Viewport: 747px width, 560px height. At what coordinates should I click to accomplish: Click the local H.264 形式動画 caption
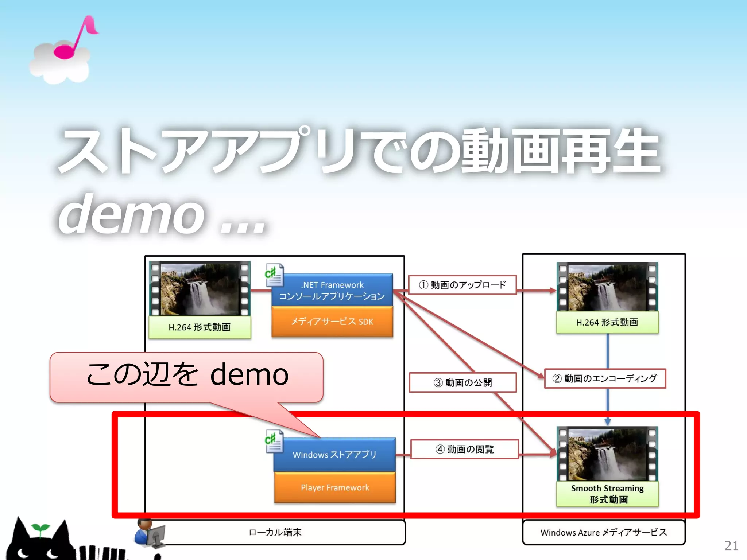click(200, 327)
